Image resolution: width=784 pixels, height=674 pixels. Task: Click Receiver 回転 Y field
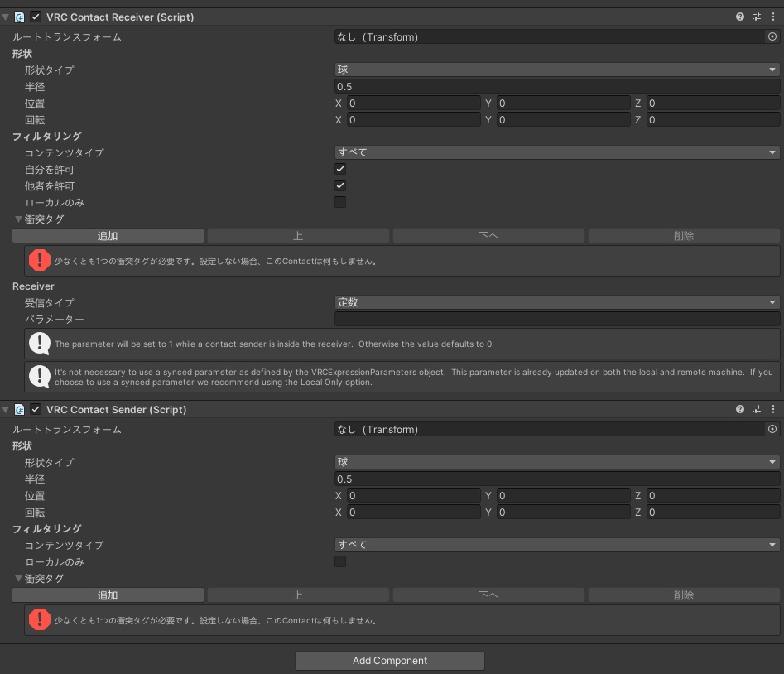click(564, 119)
